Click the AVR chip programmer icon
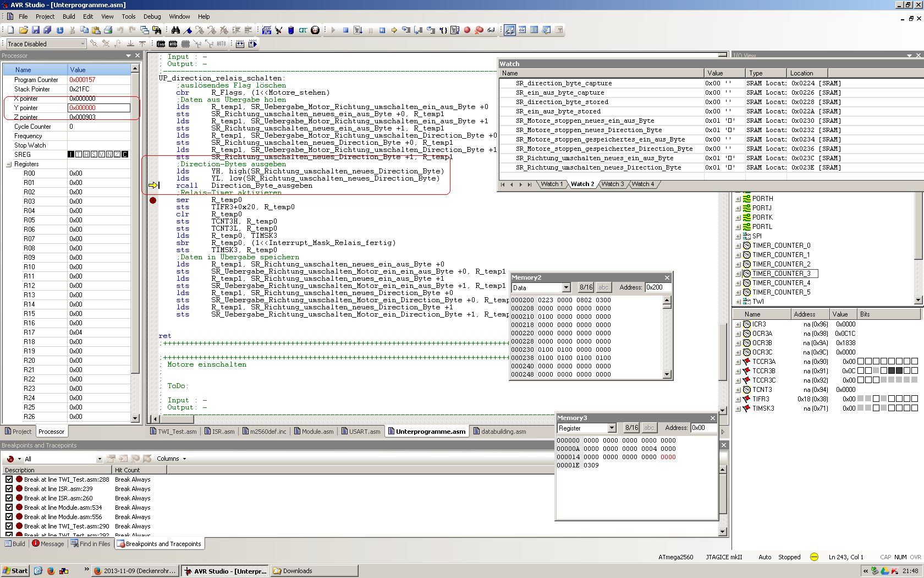Screen dimensions: 924x578 tap(173, 44)
